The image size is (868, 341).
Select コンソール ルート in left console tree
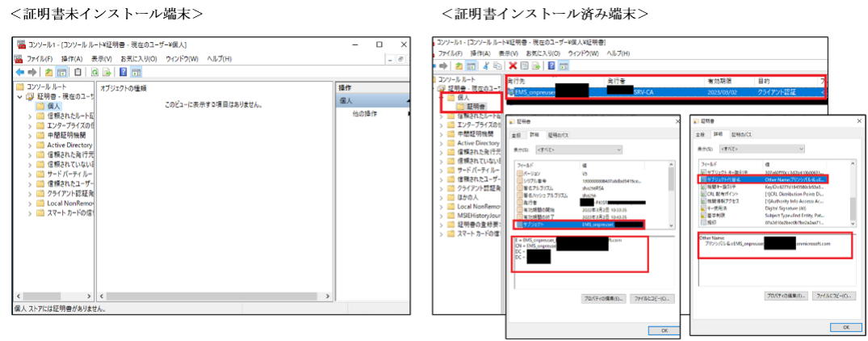[x=42, y=87]
